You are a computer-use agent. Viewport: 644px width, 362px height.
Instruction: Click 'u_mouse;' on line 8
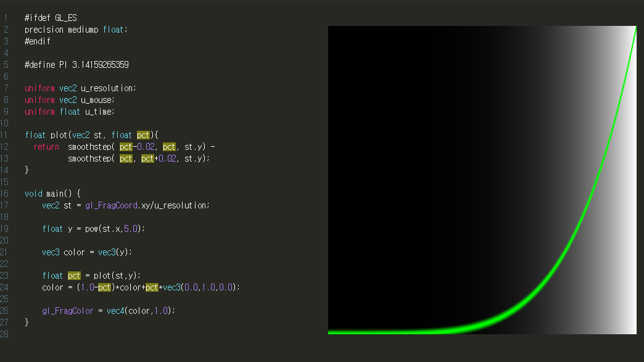tap(97, 100)
